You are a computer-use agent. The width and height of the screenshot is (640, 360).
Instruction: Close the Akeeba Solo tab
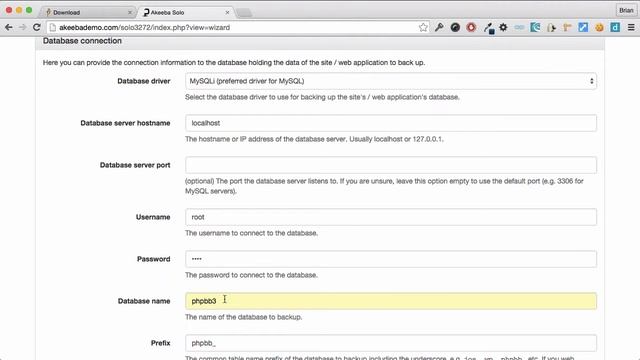227,13
